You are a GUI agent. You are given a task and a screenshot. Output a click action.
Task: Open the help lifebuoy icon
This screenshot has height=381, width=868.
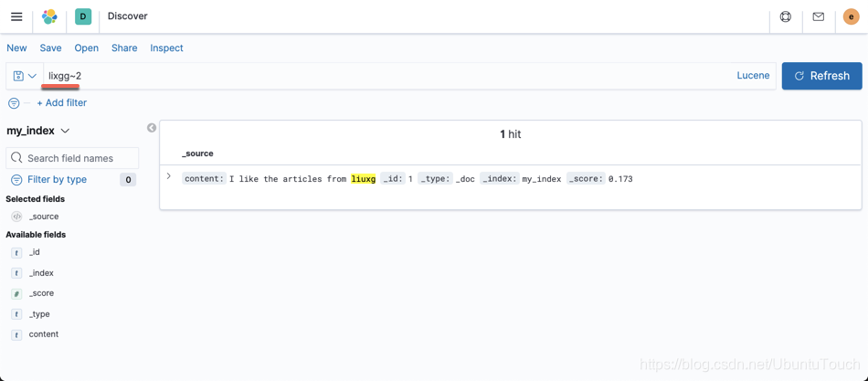[x=786, y=16]
